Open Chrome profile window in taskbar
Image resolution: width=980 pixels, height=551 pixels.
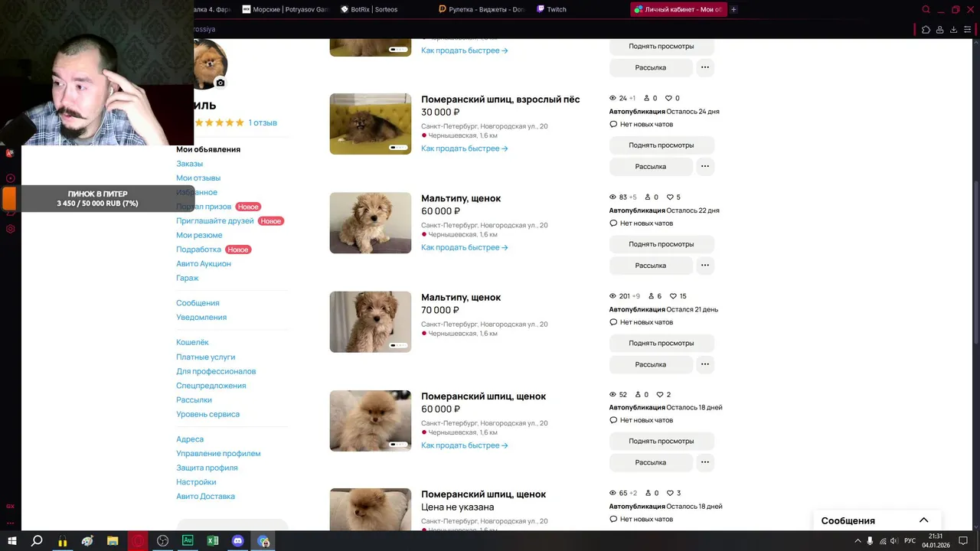(263, 541)
